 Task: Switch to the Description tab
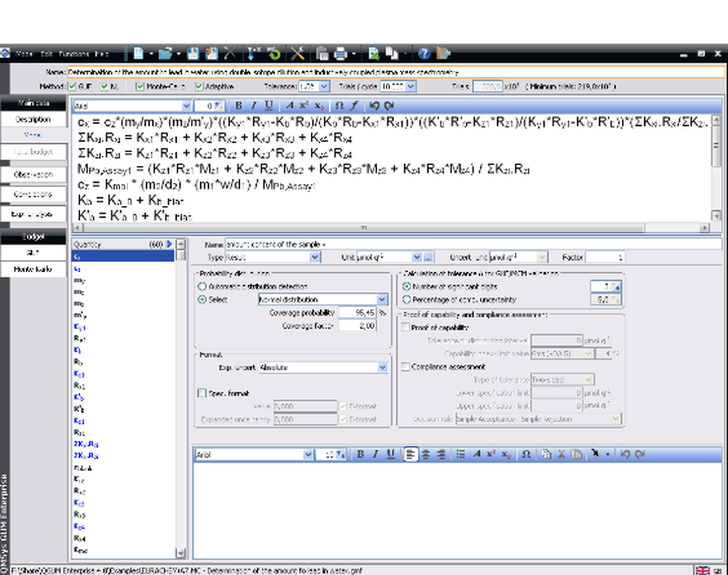(x=33, y=119)
